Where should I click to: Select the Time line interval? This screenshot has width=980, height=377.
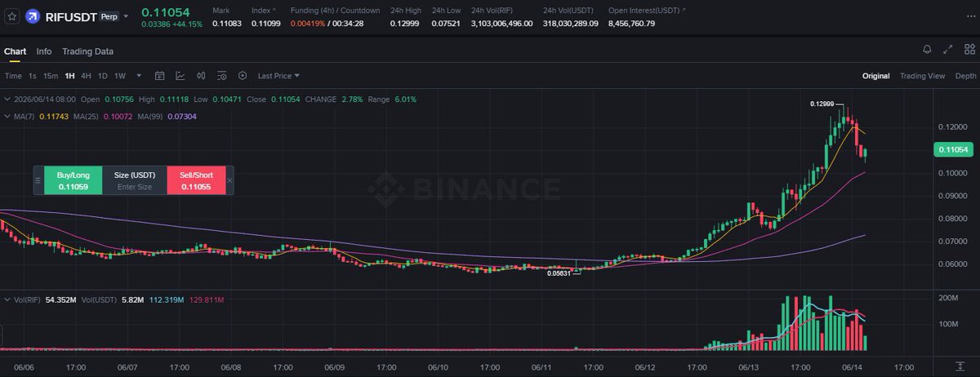13,76
